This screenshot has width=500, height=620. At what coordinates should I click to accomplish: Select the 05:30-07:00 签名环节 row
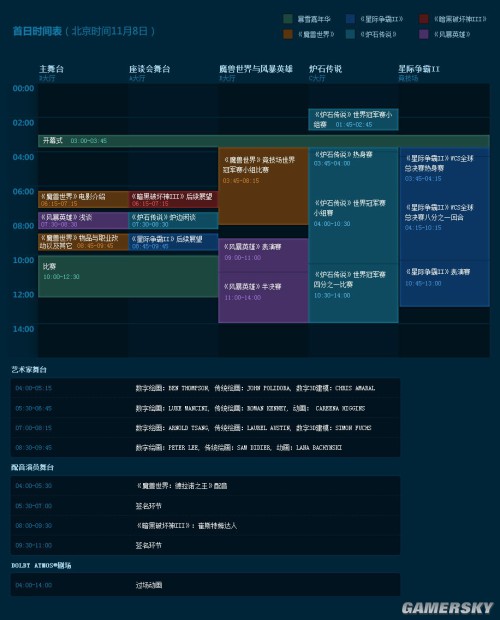pos(205,506)
